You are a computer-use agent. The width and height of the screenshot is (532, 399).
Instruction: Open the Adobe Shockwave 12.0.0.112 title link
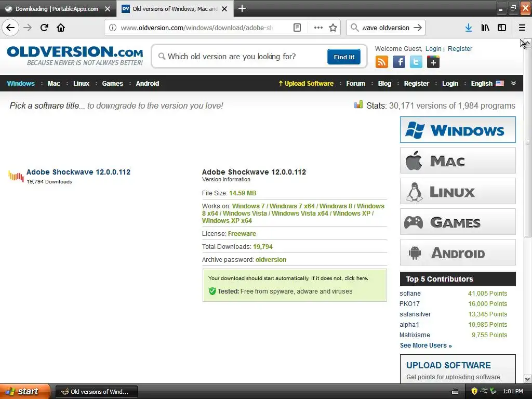[x=78, y=172]
